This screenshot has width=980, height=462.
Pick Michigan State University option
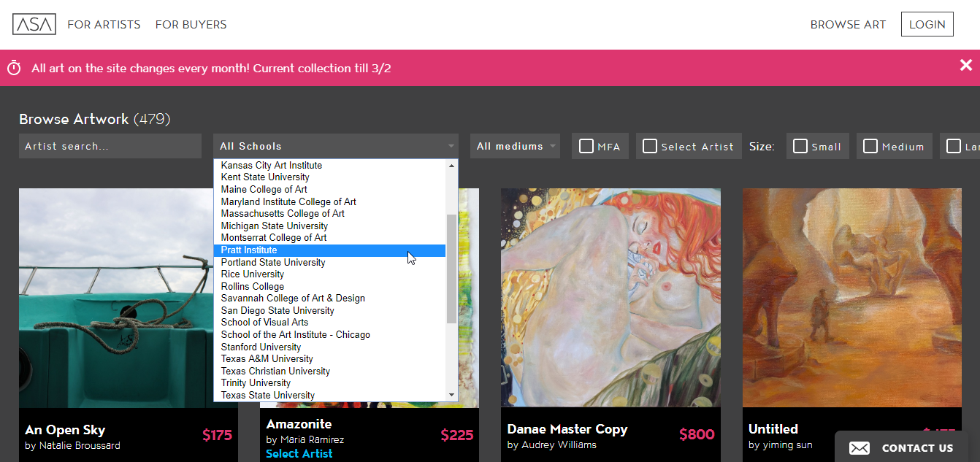coord(329,226)
